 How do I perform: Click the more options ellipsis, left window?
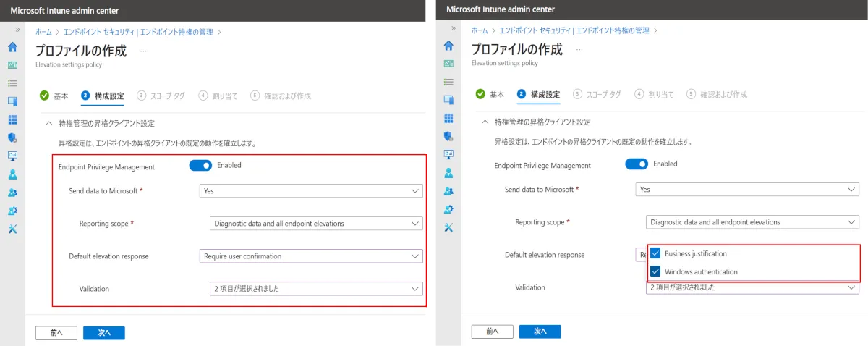click(x=143, y=51)
